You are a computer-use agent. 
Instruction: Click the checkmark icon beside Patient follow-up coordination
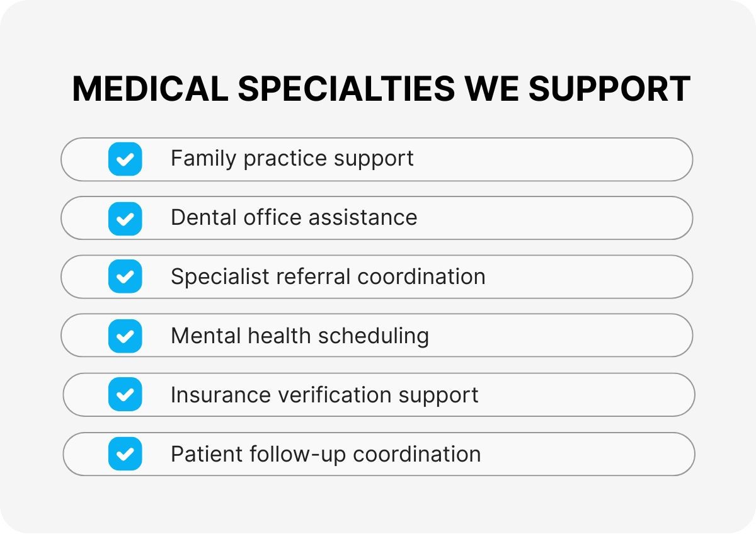pyautogui.click(x=125, y=453)
